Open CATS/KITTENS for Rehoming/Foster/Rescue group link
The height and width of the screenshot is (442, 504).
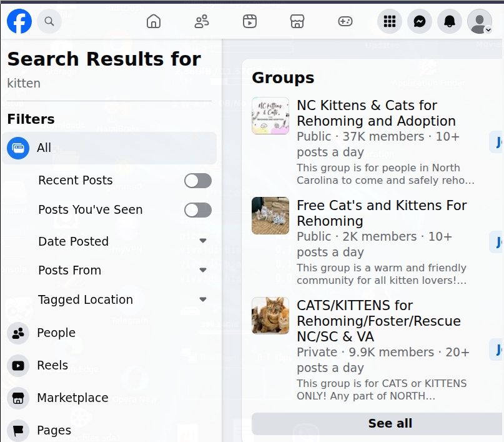click(x=378, y=321)
